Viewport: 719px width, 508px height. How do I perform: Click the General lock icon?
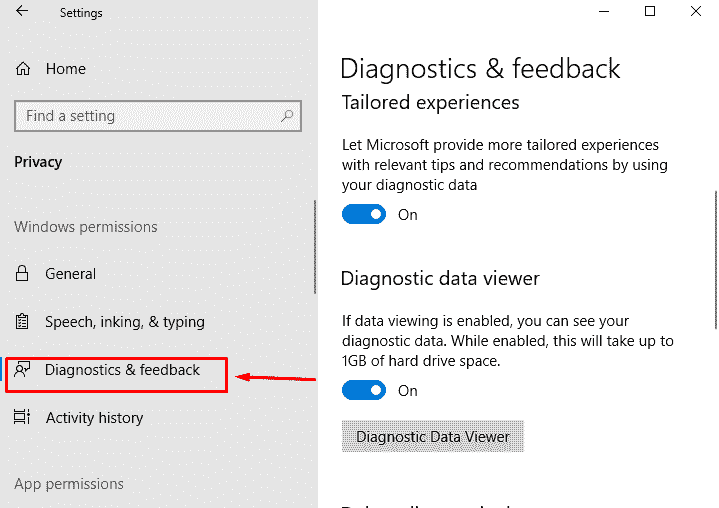pyautogui.click(x=23, y=274)
